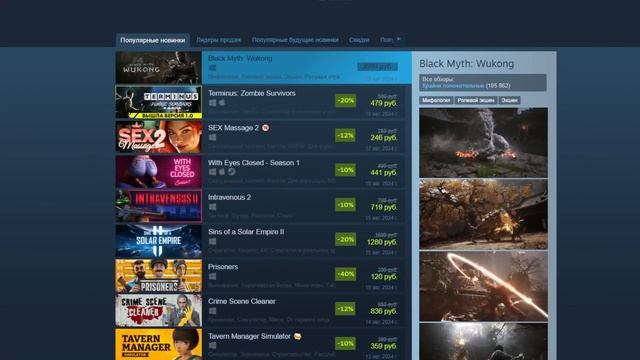
Task: Click the SEX Massage 2 capsule image
Action: 158,137
